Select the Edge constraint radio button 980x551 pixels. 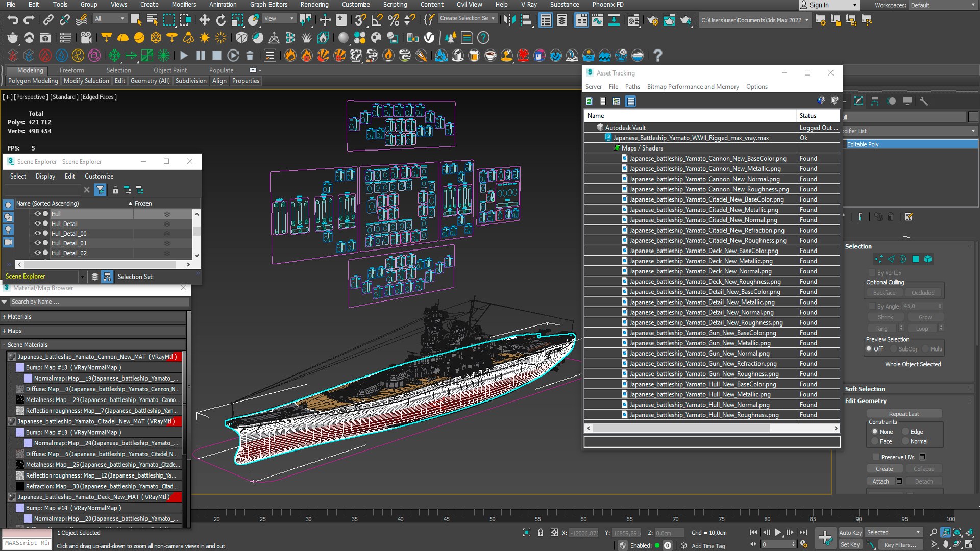click(905, 432)
